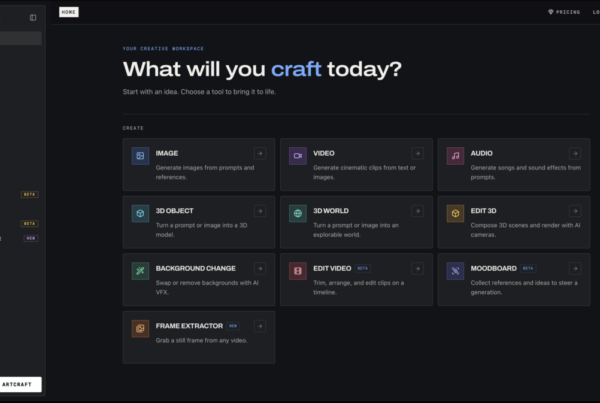The image size is (600, 403).
Task: Open Frame Extractor via its arrow button
Action: (x=260, y=326)
